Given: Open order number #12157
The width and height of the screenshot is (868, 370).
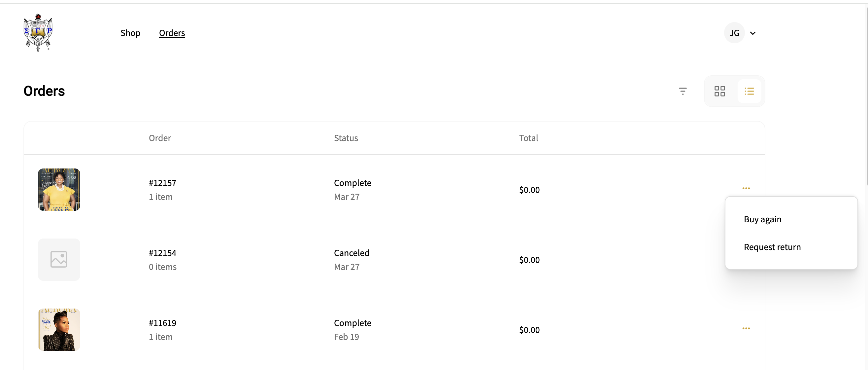Looking at the screenshot, I should [162, 183].
